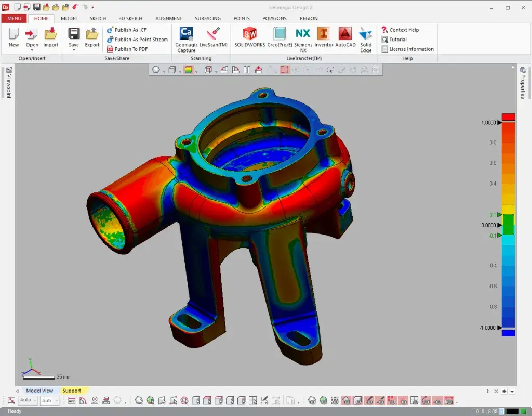Select the rectangle selection tool in viewport toolbar
This screenshot has width=532, height=416.
(x=284, y=69)
